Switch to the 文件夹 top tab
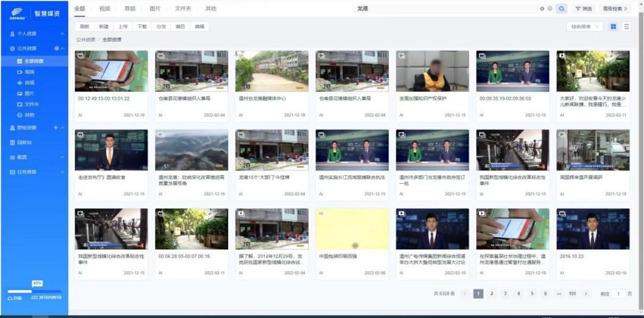Screen dimensions: 644x318 click(x=183, y=9)
